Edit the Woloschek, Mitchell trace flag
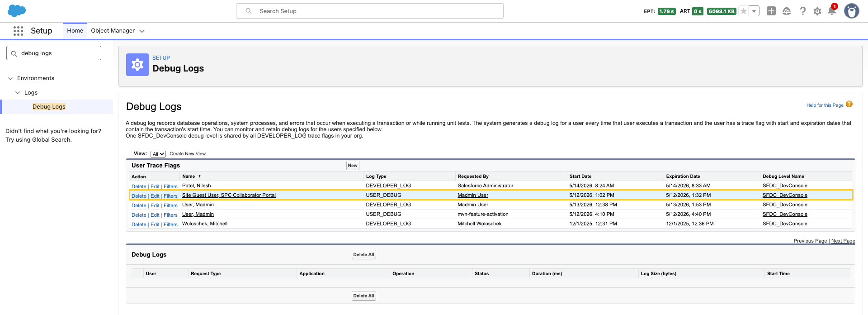This screenshot has height=315, width=868. click(x=155, y=224)
